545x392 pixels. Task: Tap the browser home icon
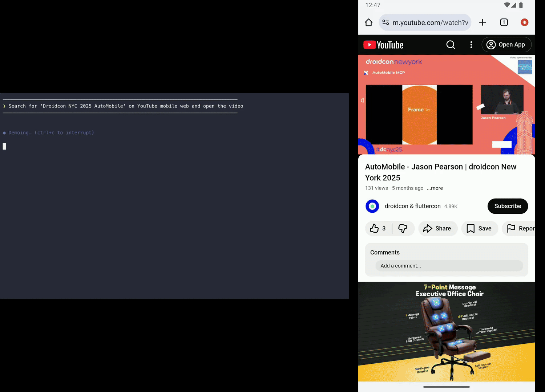(x=368, y=23)
